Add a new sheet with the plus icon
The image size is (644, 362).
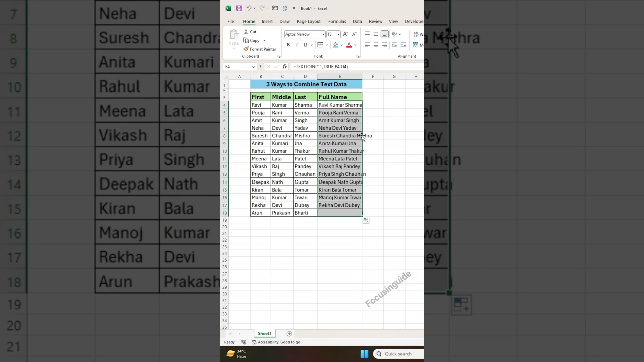click(289, 334)
